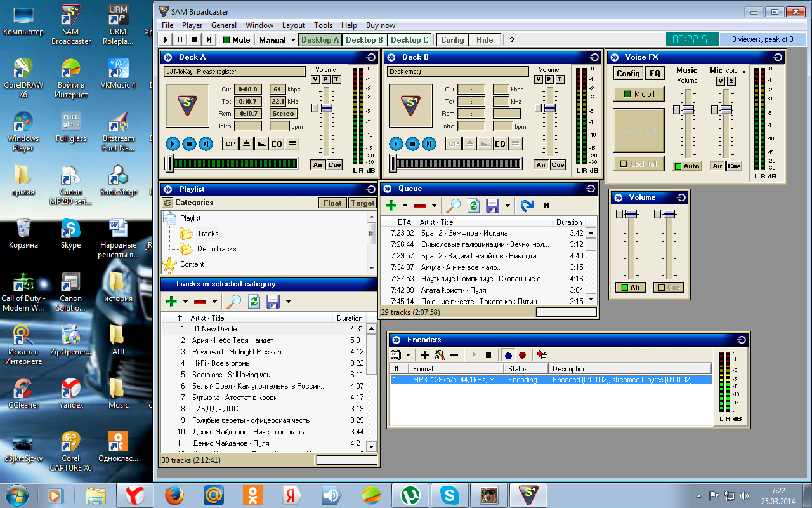This screenshot has width=812, height=508.
Task: Add tracks to the selected category with the plus icon
Action: pos(171,301)
